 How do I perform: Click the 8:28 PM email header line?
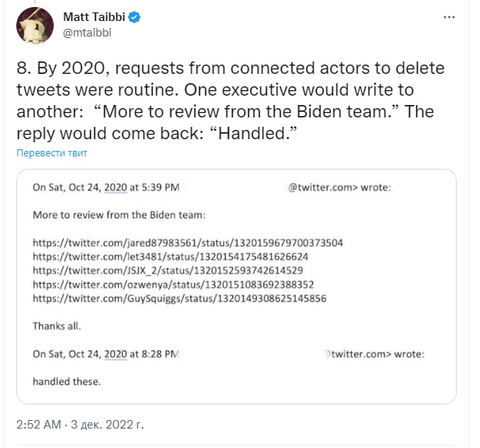tap(106, 354)
